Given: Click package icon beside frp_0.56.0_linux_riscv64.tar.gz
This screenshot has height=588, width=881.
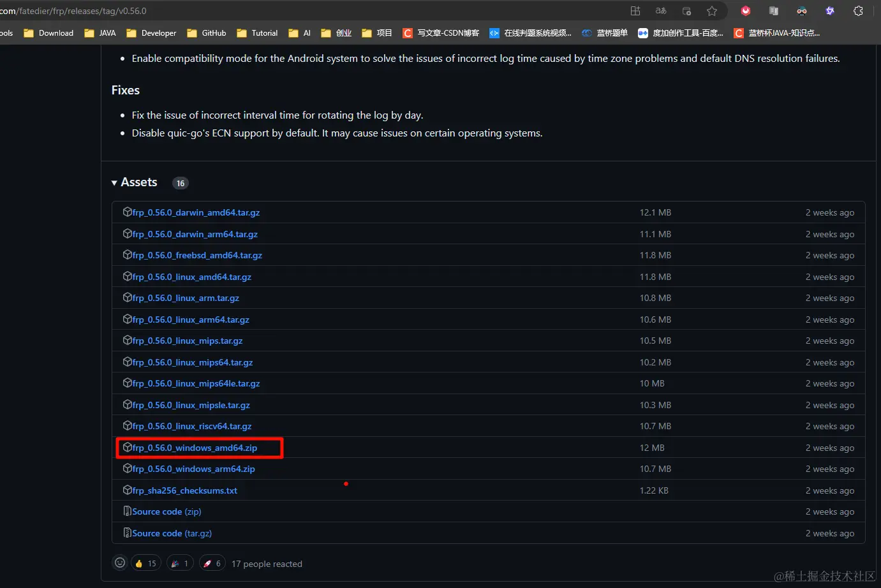Looking at the screenshot, I should [128, 425].
